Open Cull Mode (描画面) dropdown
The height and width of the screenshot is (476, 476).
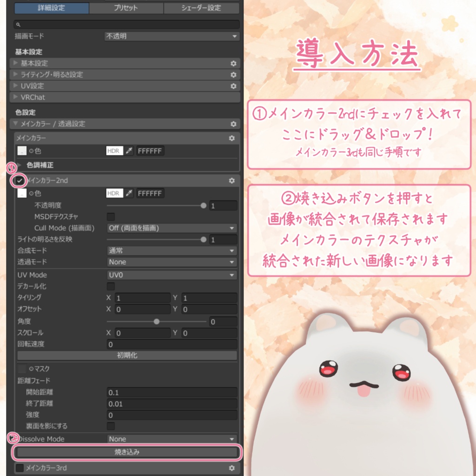(172, 228)
